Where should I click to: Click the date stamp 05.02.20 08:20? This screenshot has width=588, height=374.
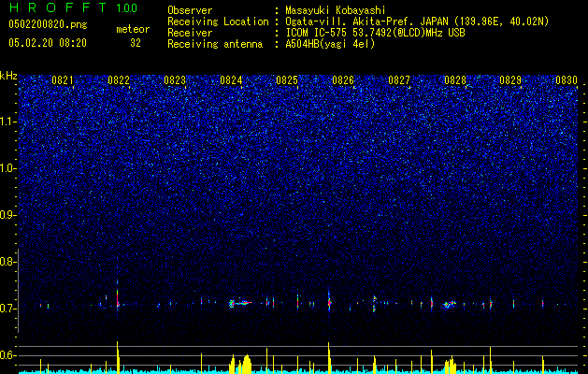click(48, 43)
